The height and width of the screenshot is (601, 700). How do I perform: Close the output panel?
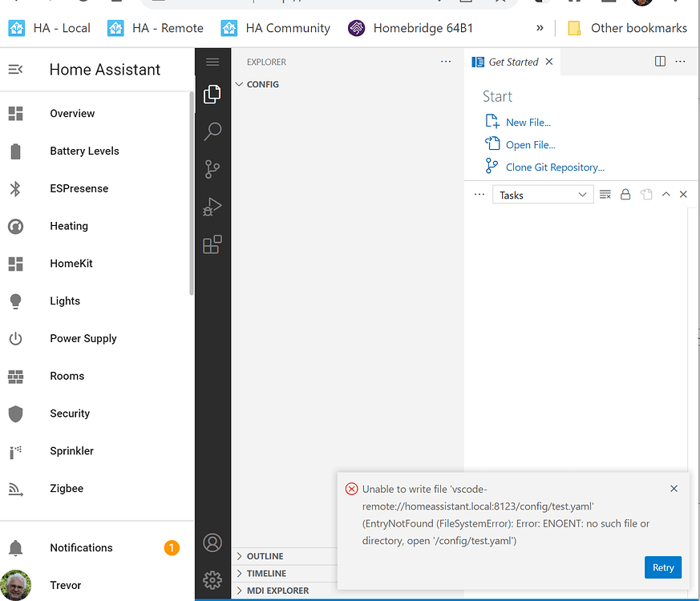click(683, 194)
